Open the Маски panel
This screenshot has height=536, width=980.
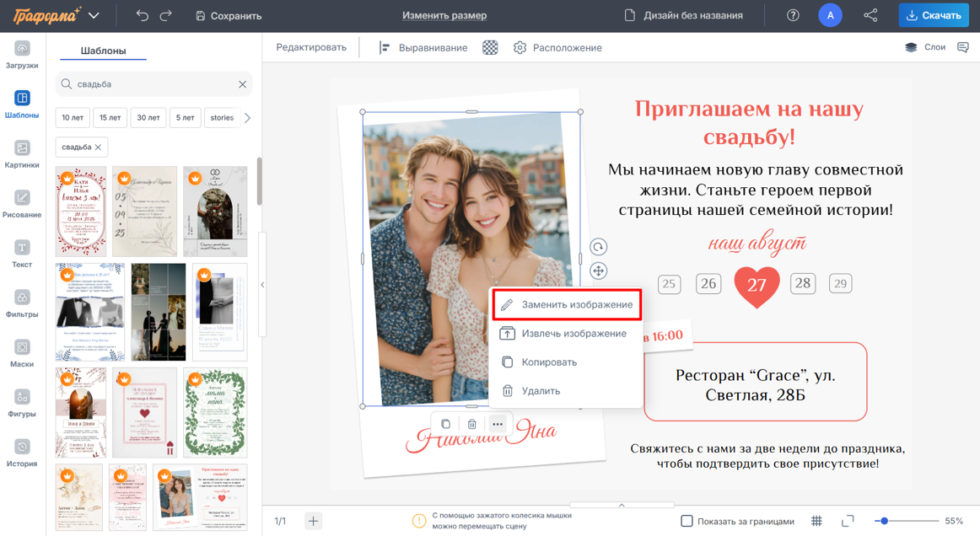coord(21,349)
